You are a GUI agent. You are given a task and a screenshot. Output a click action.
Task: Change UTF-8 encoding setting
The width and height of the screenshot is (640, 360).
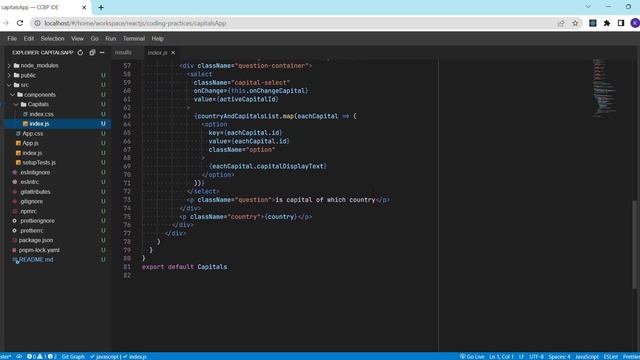point(536,356)
